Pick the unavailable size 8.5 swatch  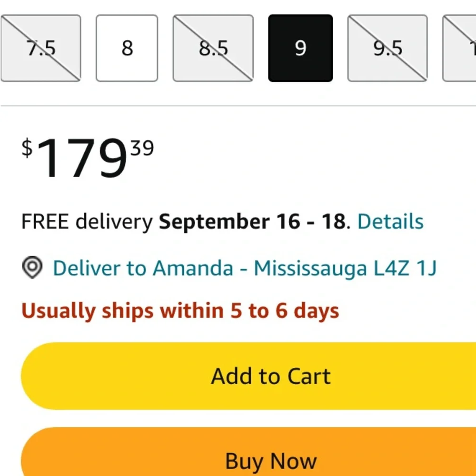pyautogui.click(x=213, y=48)
